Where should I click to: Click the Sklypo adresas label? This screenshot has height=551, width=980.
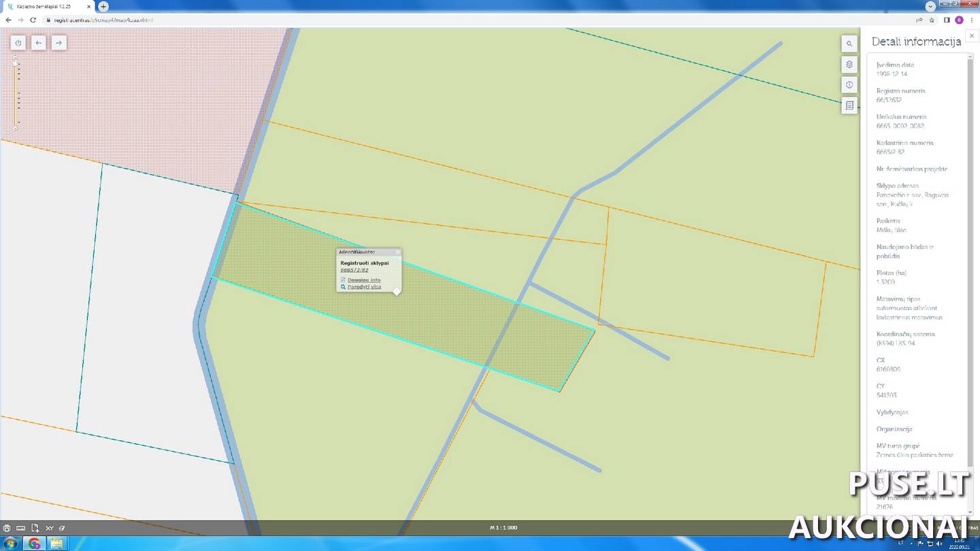tap(898, 186)
